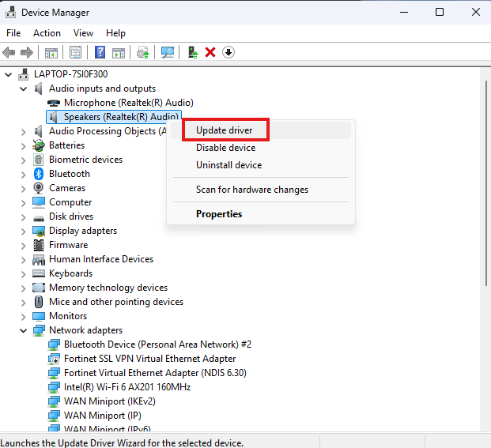Click Scan for hardware changes monitor icon
This screenshot has width=491, height=448.
[x=168, y=52]
